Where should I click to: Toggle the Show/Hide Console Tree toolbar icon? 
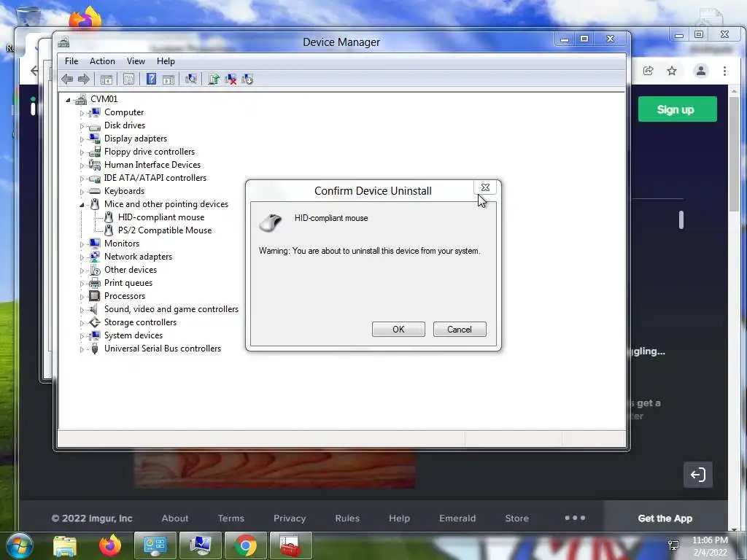(x=107, y=79)
